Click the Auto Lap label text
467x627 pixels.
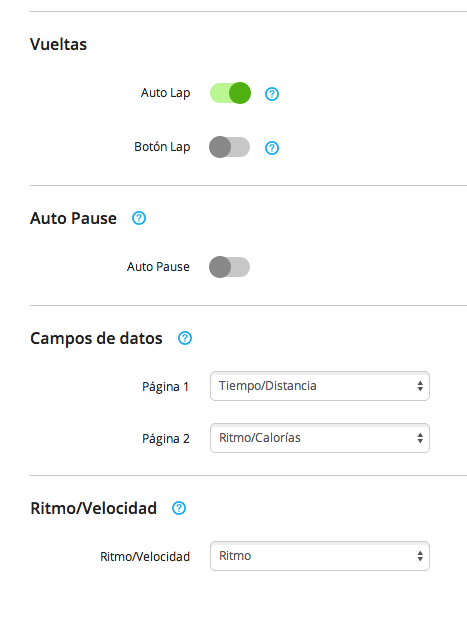click(166, 93)
